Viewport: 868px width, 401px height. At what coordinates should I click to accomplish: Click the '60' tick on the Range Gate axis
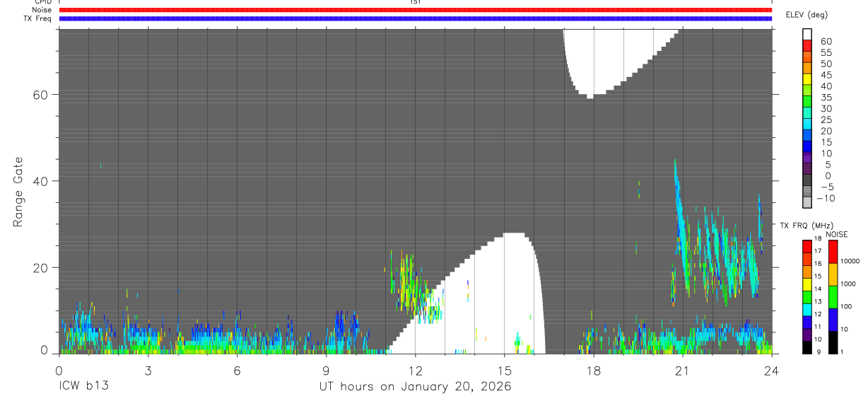click(x=40, y=95)
